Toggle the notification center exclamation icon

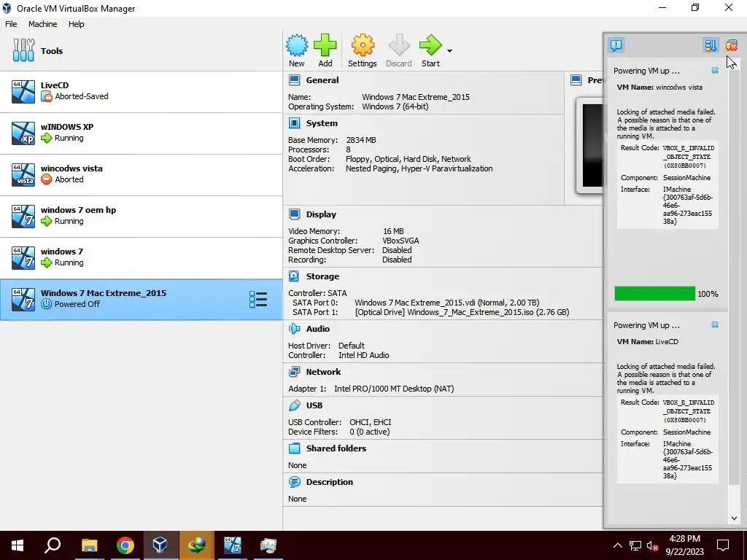pos(616,45)
